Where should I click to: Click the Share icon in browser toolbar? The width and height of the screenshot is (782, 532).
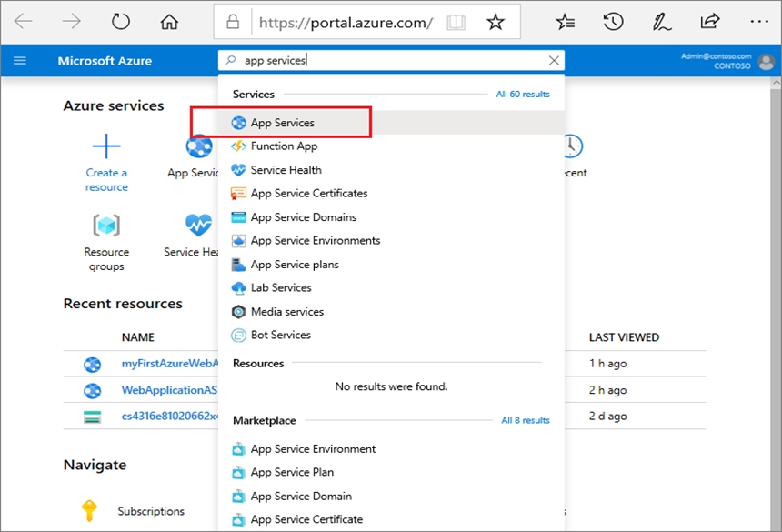709,22
